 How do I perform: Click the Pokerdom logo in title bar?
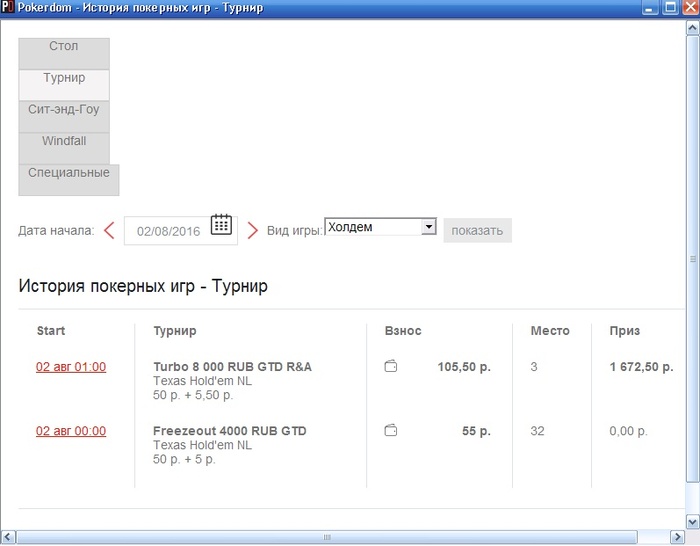(8, 8)
